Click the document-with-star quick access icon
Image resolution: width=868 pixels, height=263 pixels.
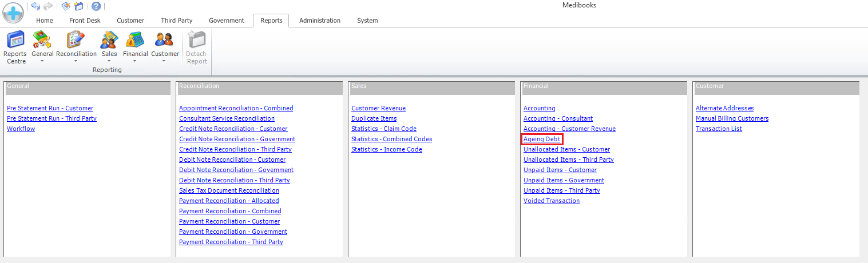(66, 6)
